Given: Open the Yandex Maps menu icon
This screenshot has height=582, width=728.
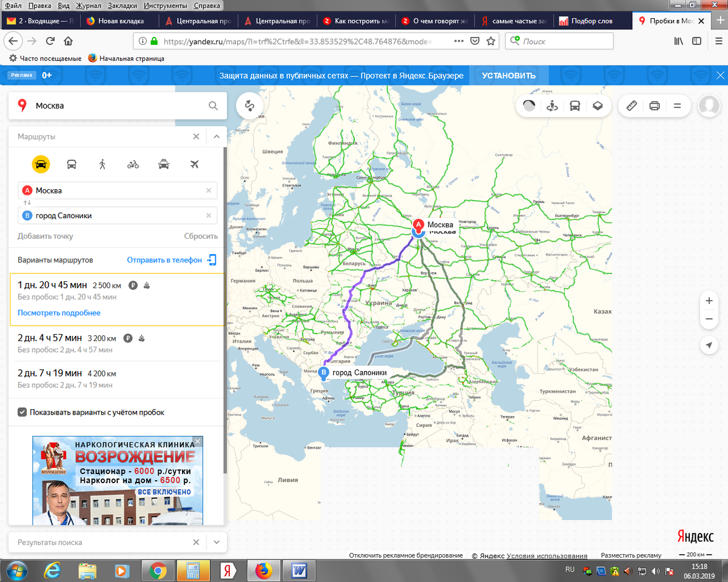Looking at the screenshot, I should [678, 105].
